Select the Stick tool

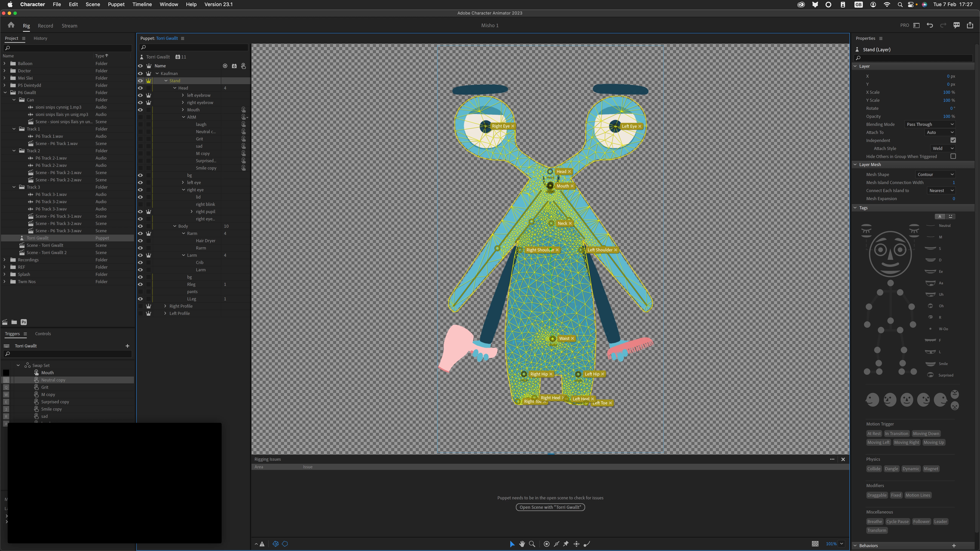[x=557, y=544]
